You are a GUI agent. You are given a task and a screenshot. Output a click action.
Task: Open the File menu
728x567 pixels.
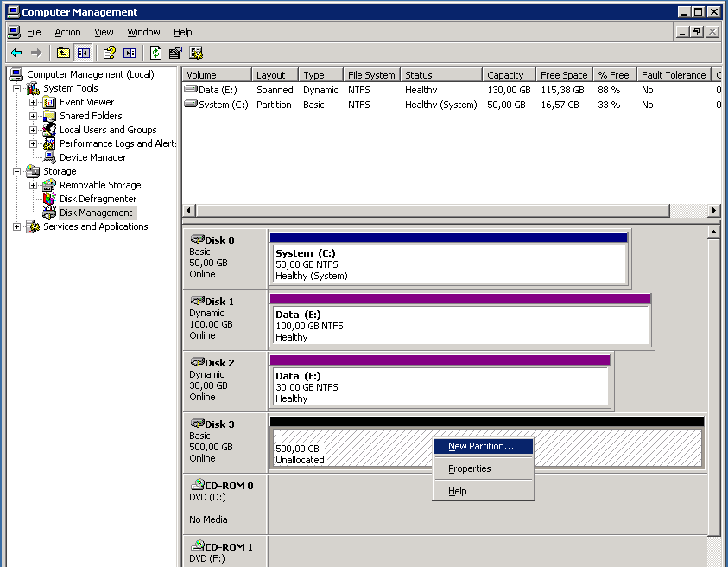(x=34, y=32)
